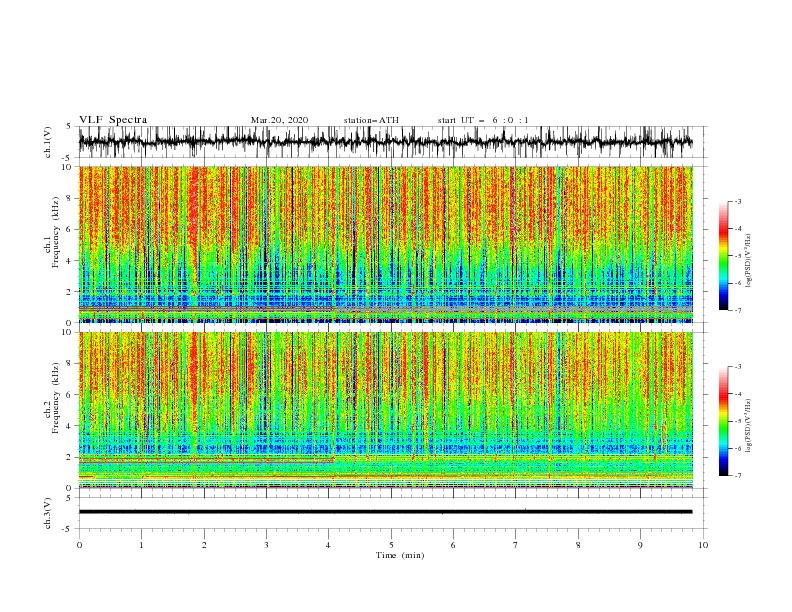The height and width of the screenshot is (612, 792).
Task: Click the "10" tick on the time axis
Action: pos(703,545)
